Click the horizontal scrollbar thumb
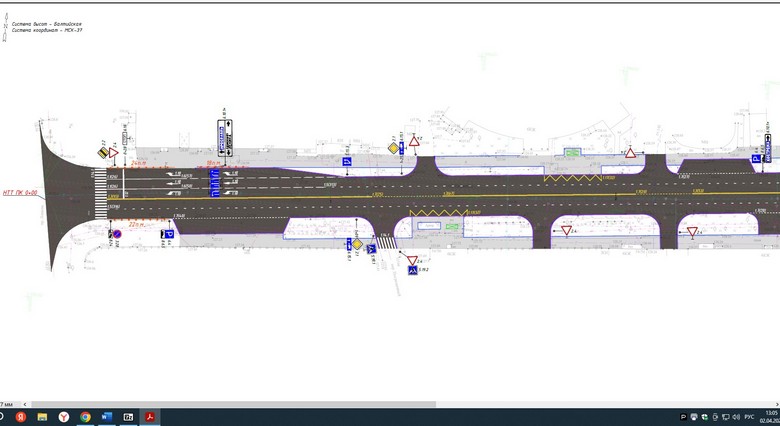The width and height of the screenshot is (780, 426). point(230,405)
